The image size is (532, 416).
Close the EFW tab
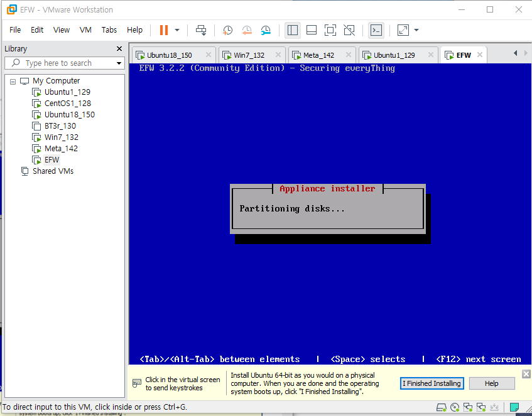480,55
